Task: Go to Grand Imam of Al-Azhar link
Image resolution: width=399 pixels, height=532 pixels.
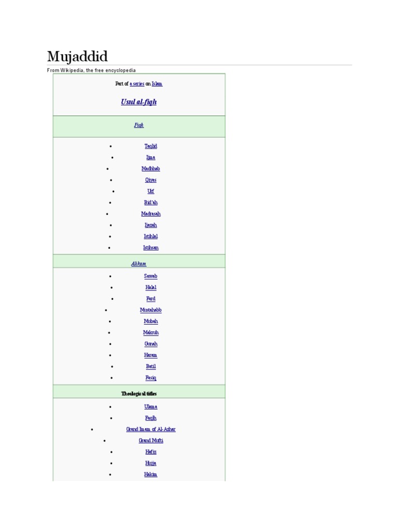Action: pyautogui.click(x=151, y=429)
